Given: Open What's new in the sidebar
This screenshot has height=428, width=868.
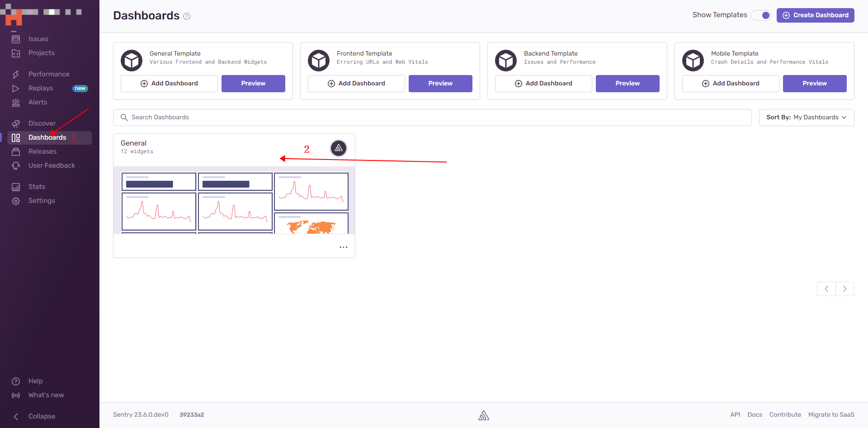Looking at the screenshot, I should pos(47,395).
